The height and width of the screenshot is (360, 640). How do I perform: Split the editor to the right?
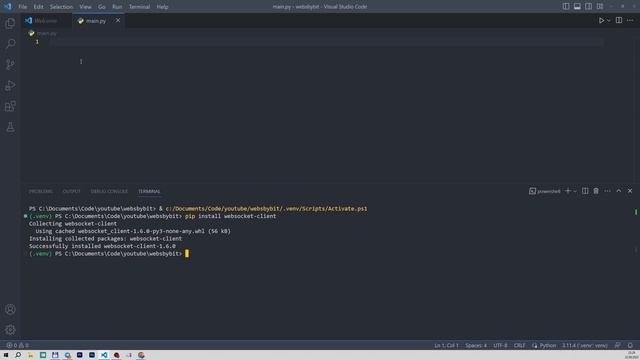tap(619, 20)
